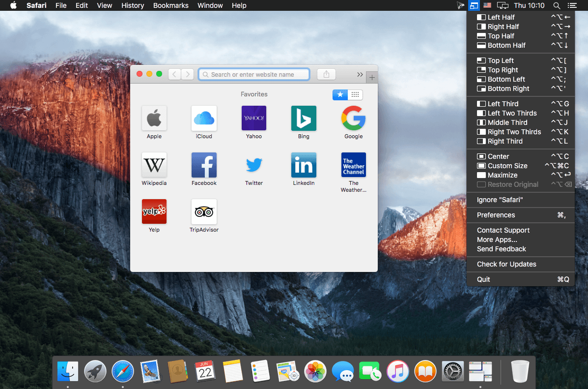Open the Apple favorite in Safari

tap(154, 119)
